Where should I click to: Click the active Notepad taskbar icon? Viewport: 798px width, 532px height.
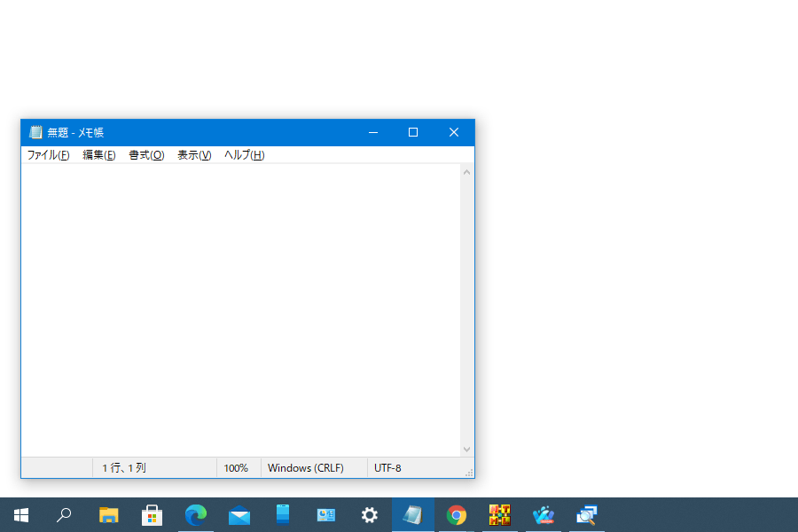[412, 515]
